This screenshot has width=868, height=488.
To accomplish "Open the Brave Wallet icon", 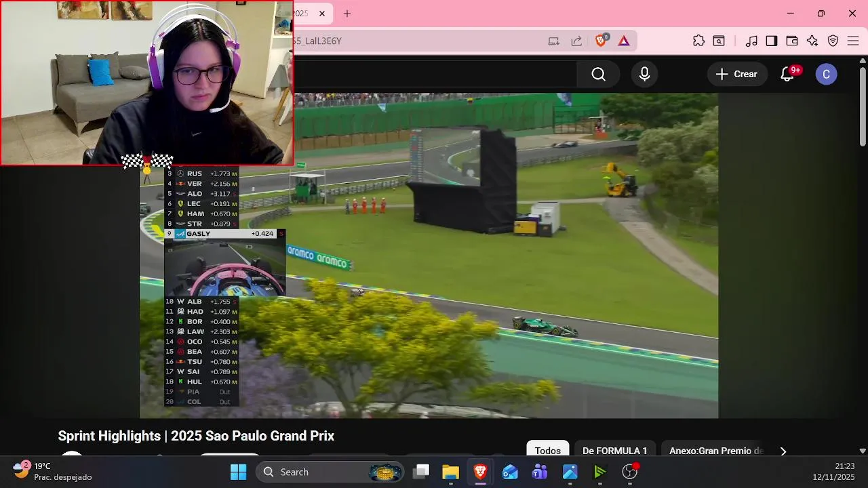I will pyautogui.click(x=792, y=41).
